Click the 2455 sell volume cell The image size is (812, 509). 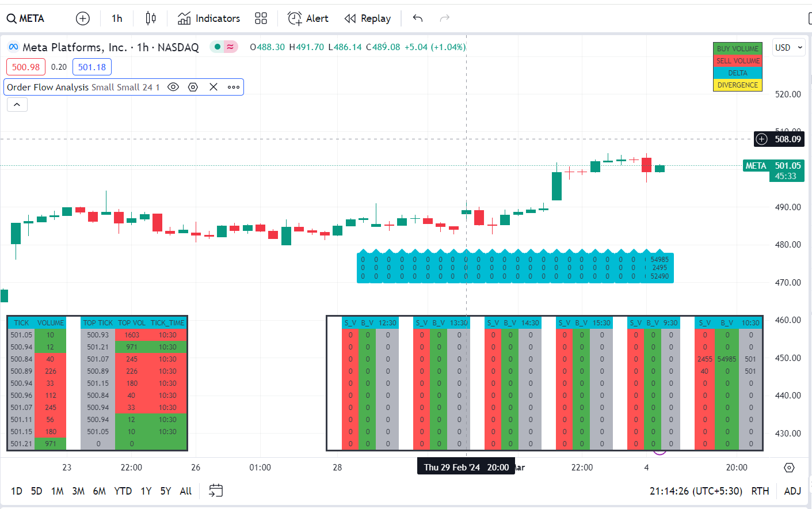(705, 359)
